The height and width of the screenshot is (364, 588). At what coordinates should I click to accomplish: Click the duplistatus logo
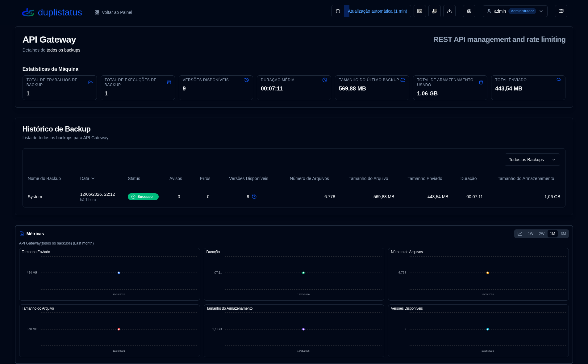coord(52,12)
